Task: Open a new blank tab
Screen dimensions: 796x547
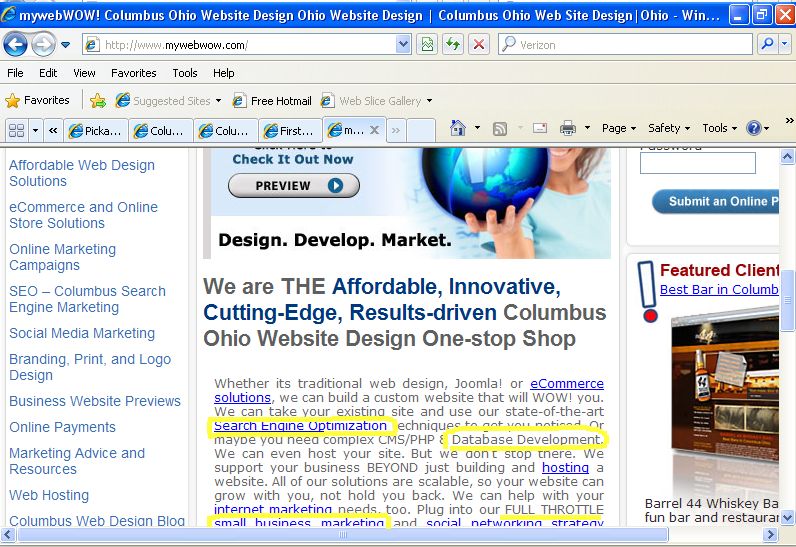Action: (x=421, y=130)
